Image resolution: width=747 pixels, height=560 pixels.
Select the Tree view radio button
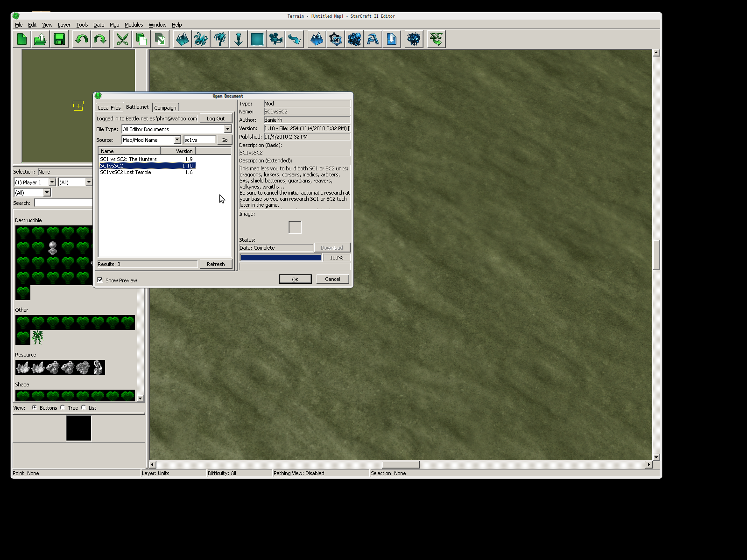(x=63, y=407)
